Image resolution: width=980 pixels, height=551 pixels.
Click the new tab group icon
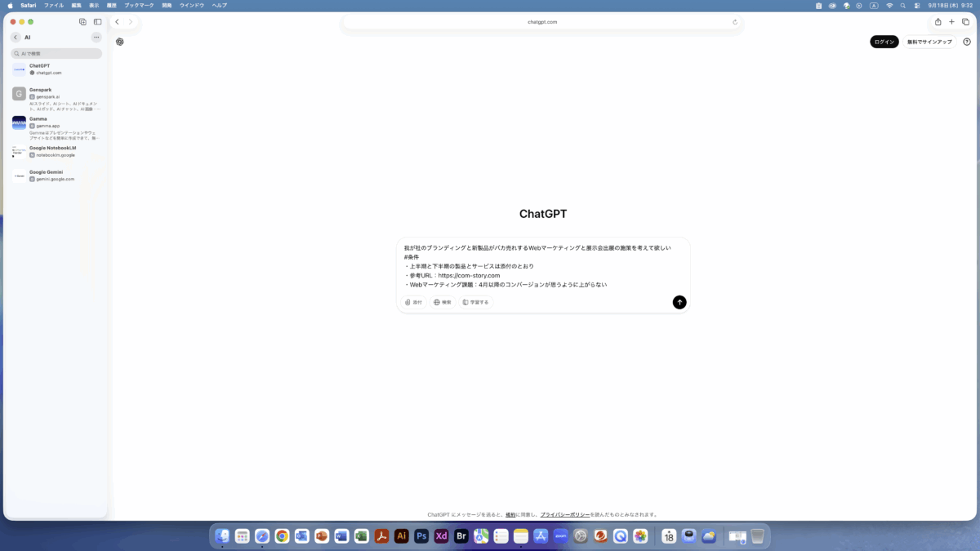click(82, 22)
